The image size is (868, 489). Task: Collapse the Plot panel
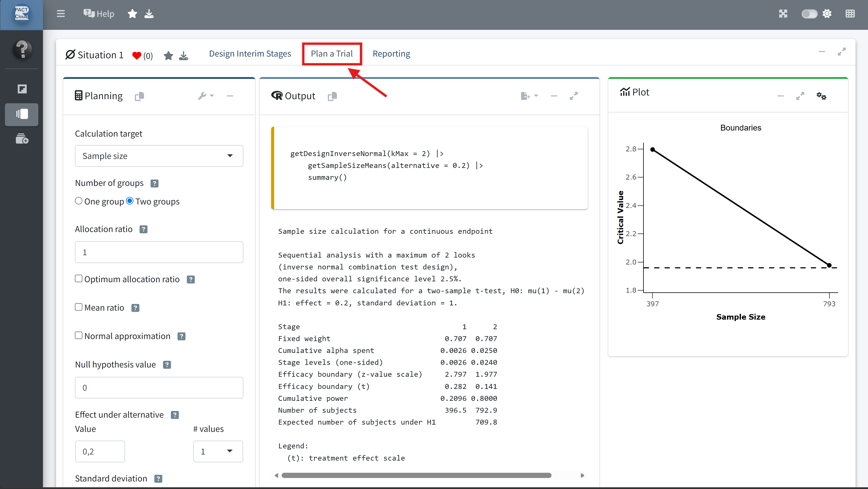780,96
